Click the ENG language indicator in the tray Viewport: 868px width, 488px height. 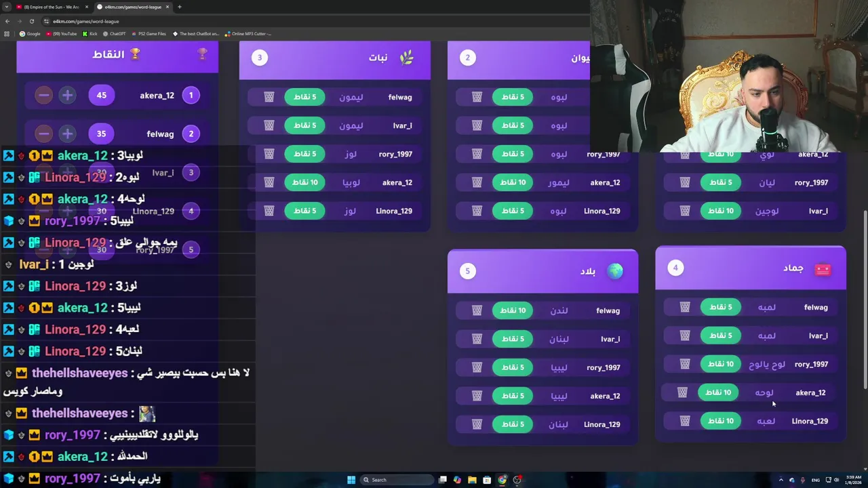pyautogui.click(x=815, y=480)
